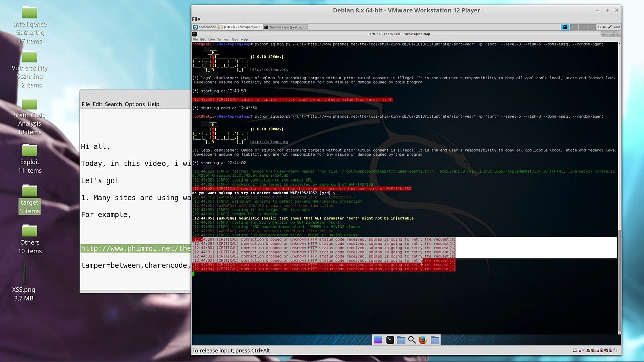The width and height of the screenshot is (644, 362).
Task: Switch to the Terminal root@kali taskbar button
Action: [x=285, y=27]
